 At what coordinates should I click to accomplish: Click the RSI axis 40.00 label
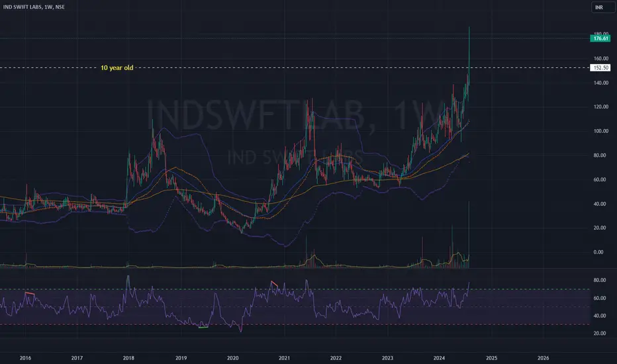[600, 316]
